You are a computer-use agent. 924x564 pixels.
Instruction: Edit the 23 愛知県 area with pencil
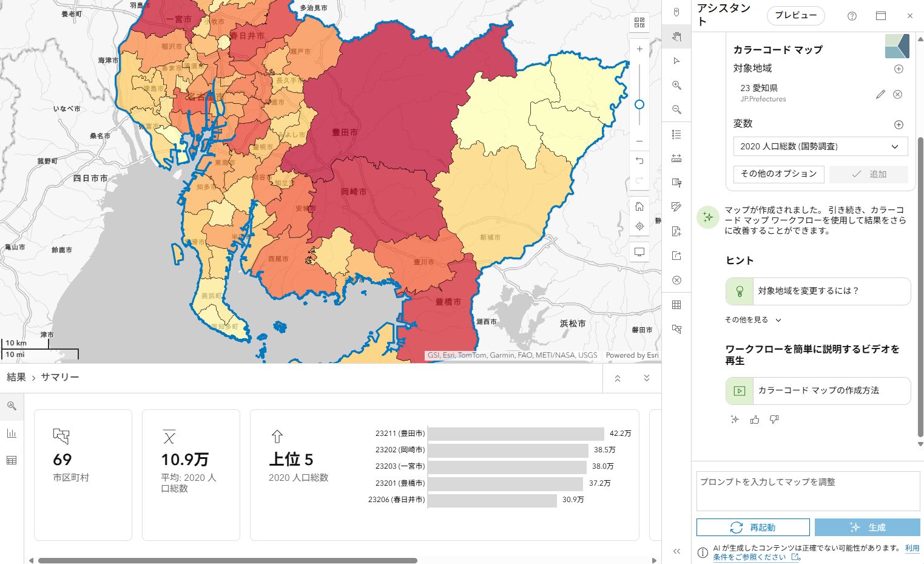880,94
